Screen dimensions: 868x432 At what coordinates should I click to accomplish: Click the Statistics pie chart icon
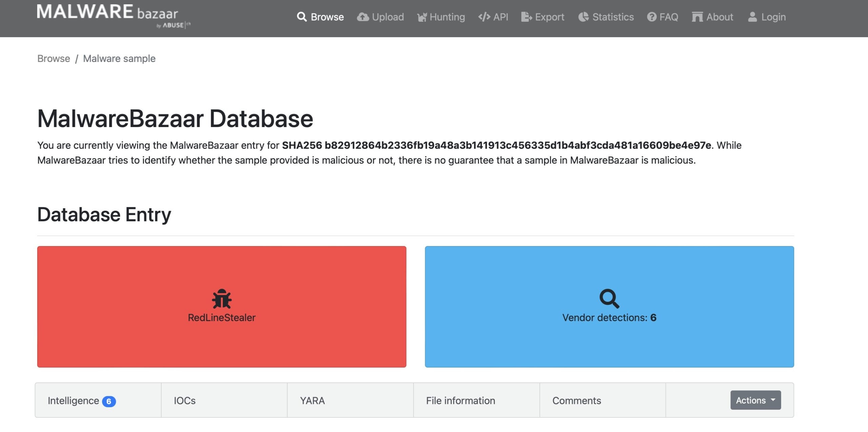click(x=584, y=17)
